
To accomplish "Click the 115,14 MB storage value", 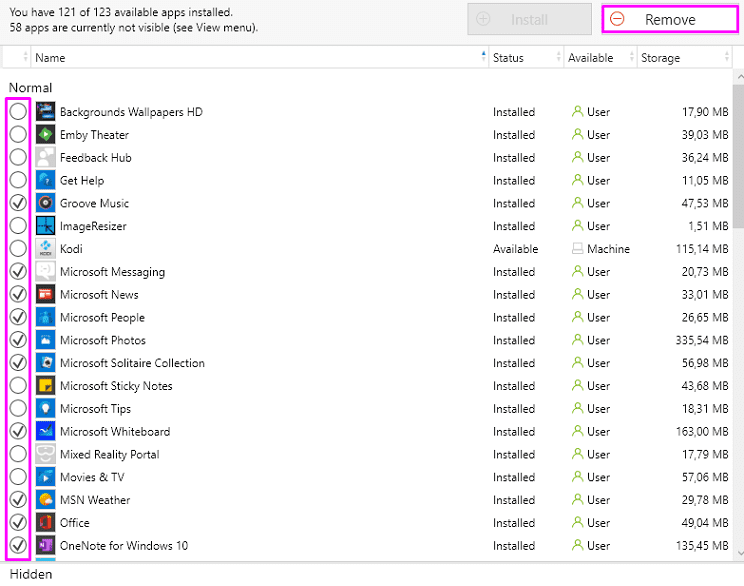I will click(x=702, y=249).
